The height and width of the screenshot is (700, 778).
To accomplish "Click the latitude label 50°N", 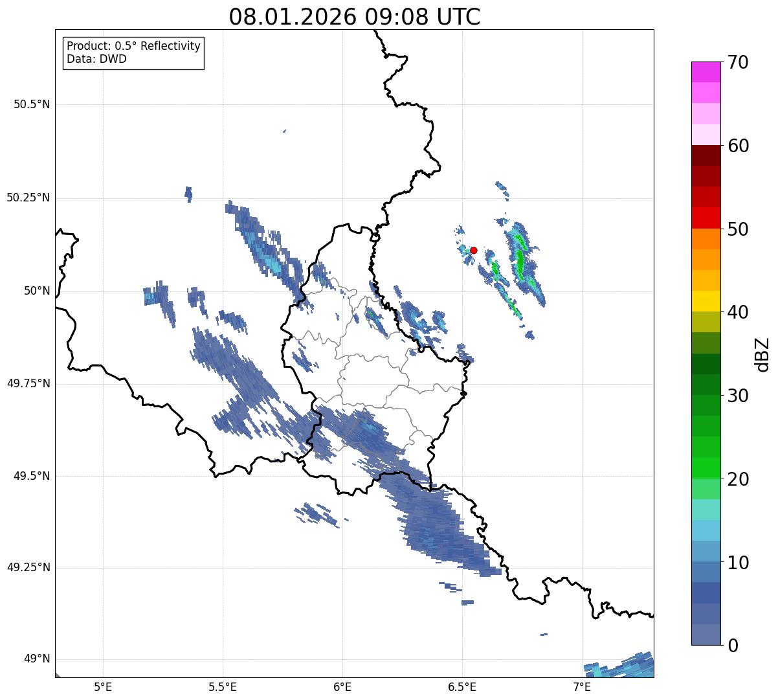I will click(37, 291).
